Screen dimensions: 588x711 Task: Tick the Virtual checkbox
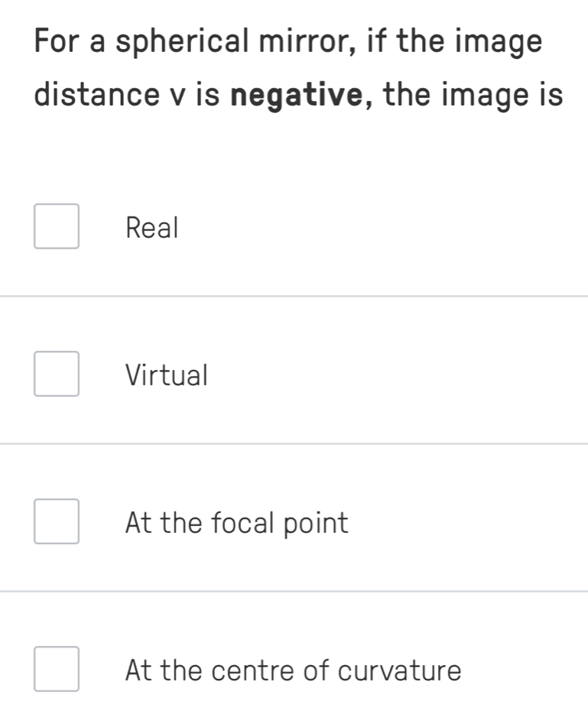[56, 374]
